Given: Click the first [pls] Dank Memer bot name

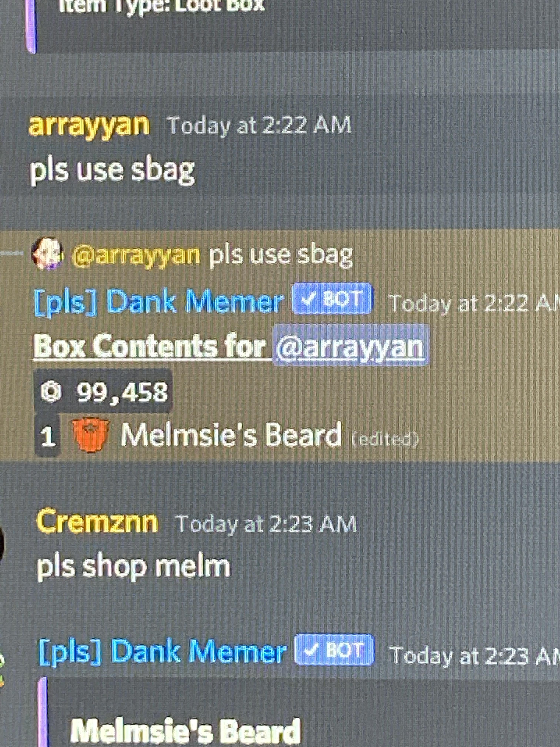Looking at the screenshot, I should pyautogui.click(x=158, y=302).
